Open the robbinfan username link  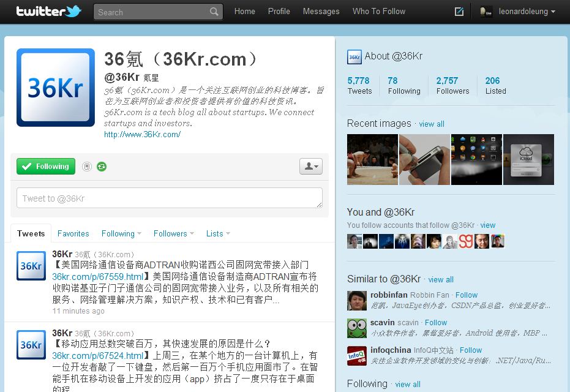pyautogui.click(x=389, y=295)
